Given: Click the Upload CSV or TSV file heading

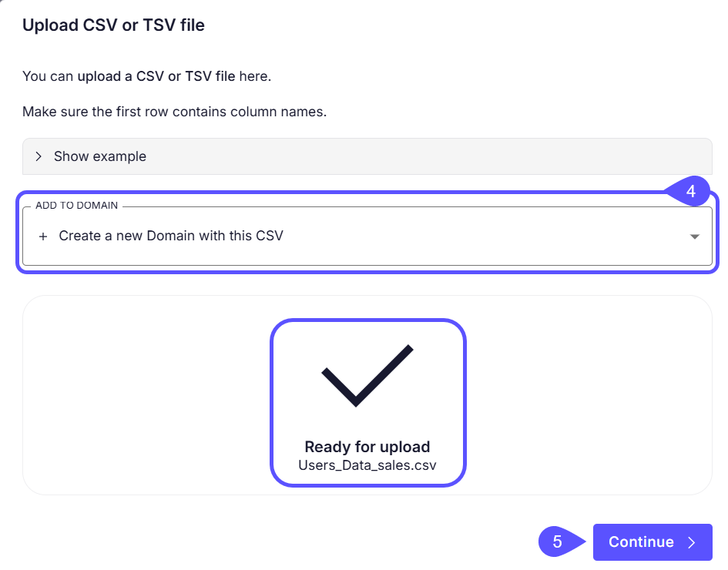Looking at the screenshot, I should pos(113,25).
